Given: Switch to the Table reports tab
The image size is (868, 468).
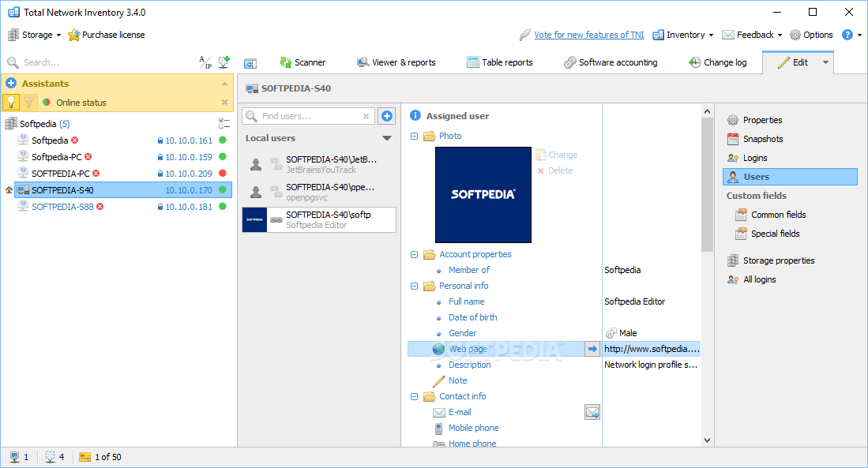Looking at the screenshot, I should tap(500, 62).
